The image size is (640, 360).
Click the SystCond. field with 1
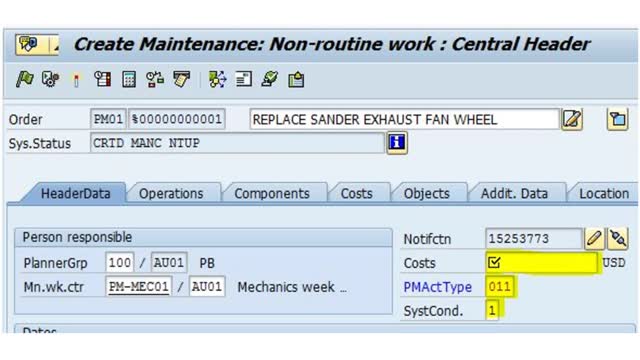click(492, 311)
